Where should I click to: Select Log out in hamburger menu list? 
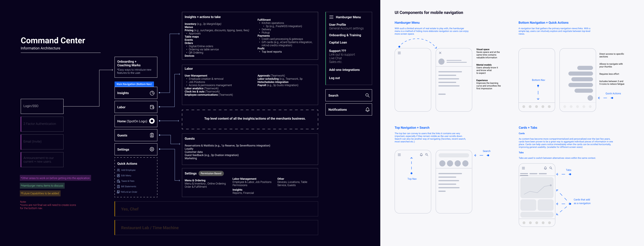[334, 78]
